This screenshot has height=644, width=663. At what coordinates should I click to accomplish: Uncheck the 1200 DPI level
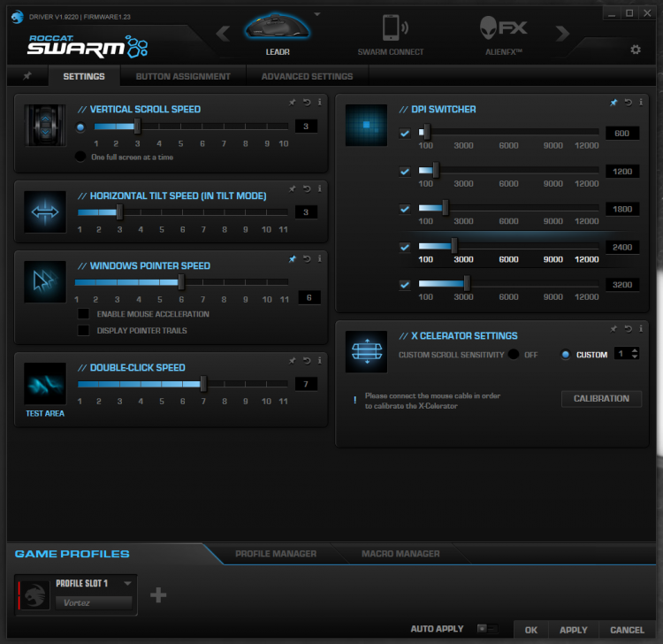tap(405, 172)
